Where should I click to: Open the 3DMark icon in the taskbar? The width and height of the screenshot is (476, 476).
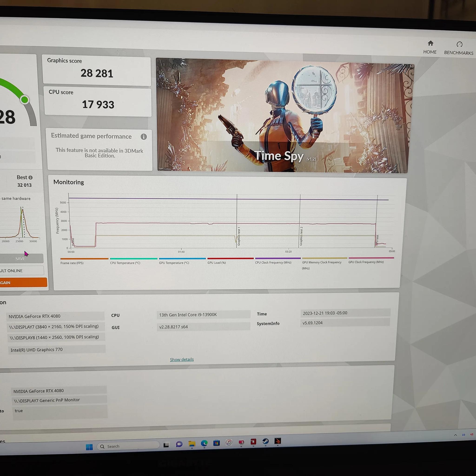[x=278, y=441]
